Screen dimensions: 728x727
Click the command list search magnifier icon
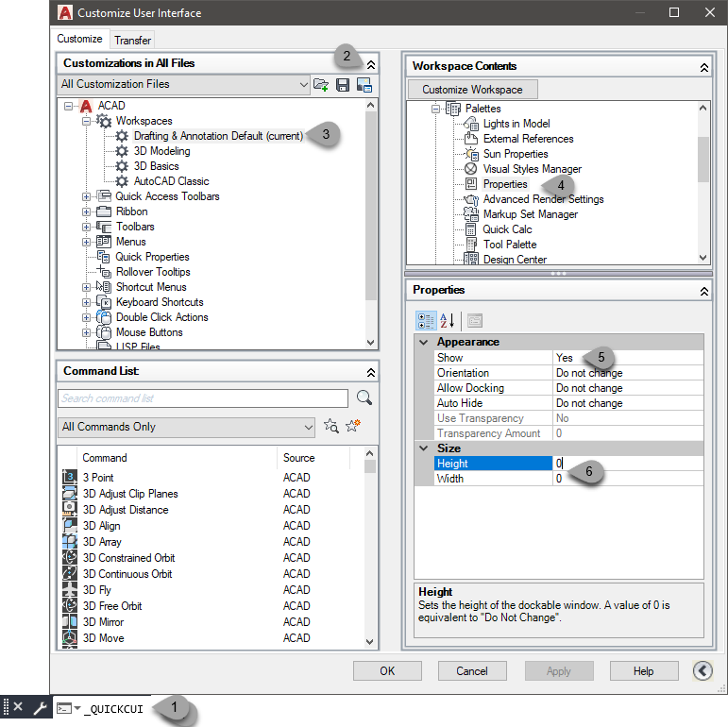coord(364,397)
